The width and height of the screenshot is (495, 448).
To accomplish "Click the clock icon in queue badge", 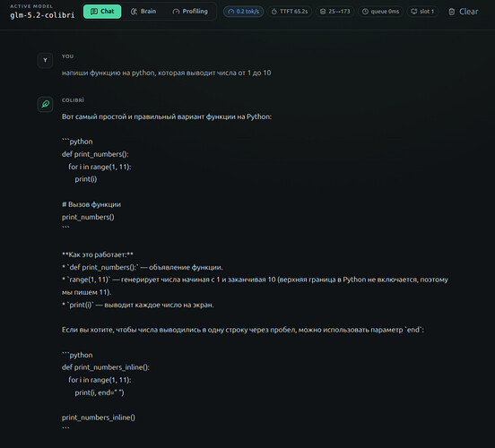I will tap(365, 12).
